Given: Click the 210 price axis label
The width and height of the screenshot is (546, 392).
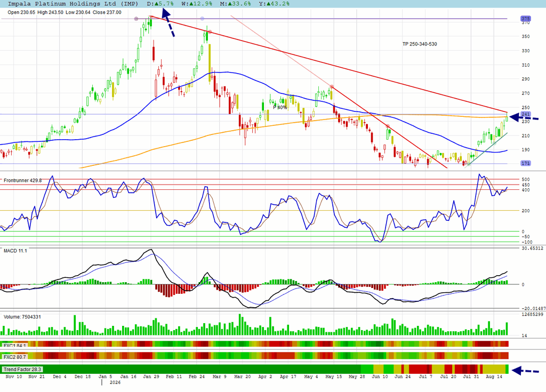Looking at the screenshot, I should [x=525, y=135].
